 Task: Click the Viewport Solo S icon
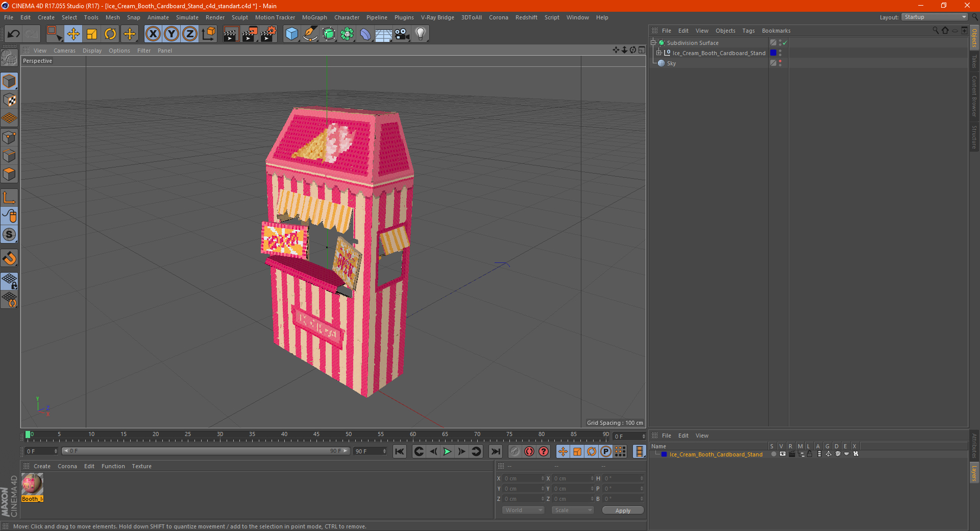click(9, 235)
